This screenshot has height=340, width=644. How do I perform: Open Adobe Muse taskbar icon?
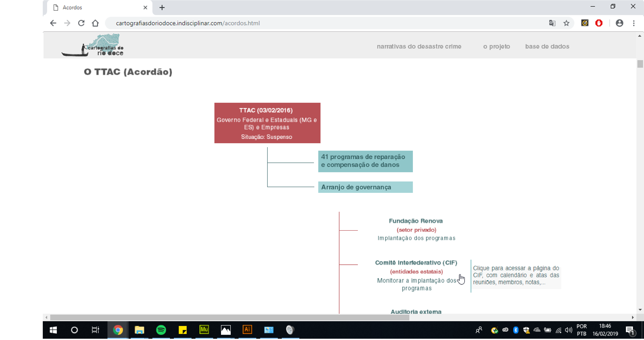point(204,330)
